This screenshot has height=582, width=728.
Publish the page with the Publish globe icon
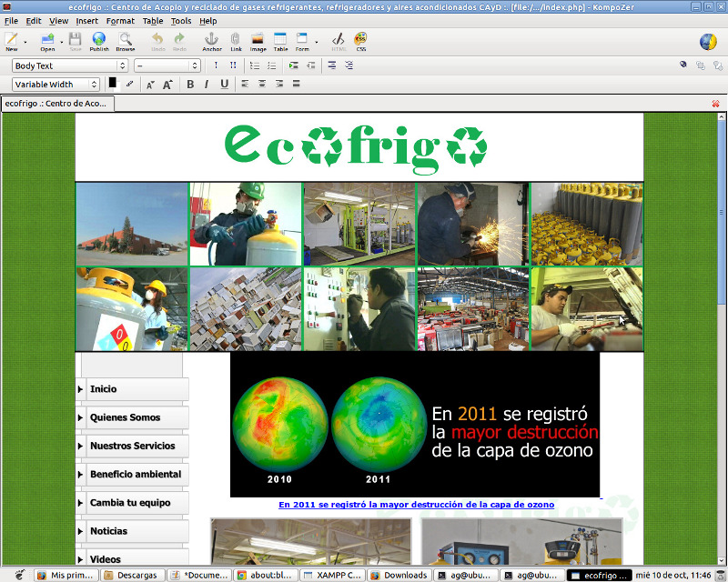(99, 41)
